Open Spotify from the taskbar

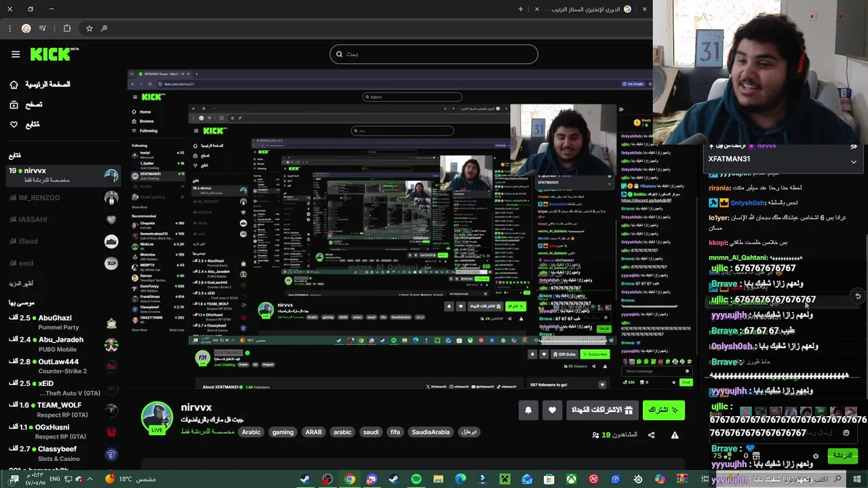pos(416,479)
